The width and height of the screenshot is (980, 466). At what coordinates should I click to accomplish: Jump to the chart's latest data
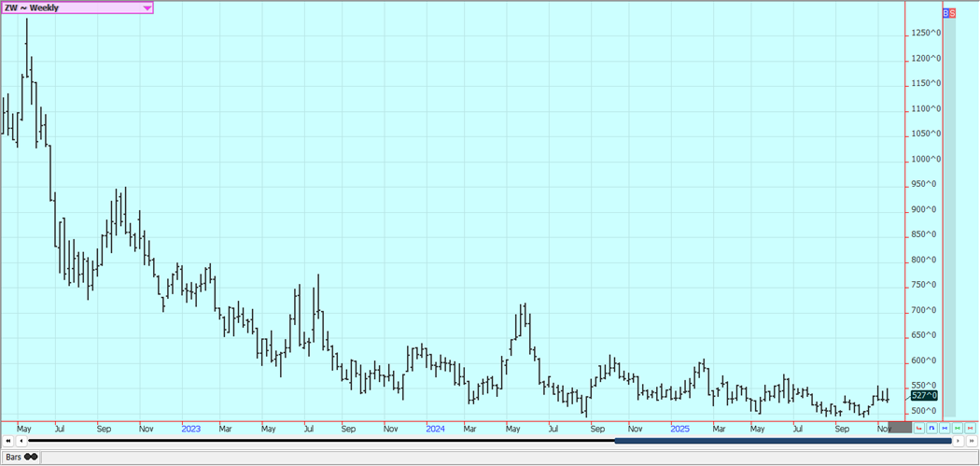pyautogui.click(x=971, y=441)
